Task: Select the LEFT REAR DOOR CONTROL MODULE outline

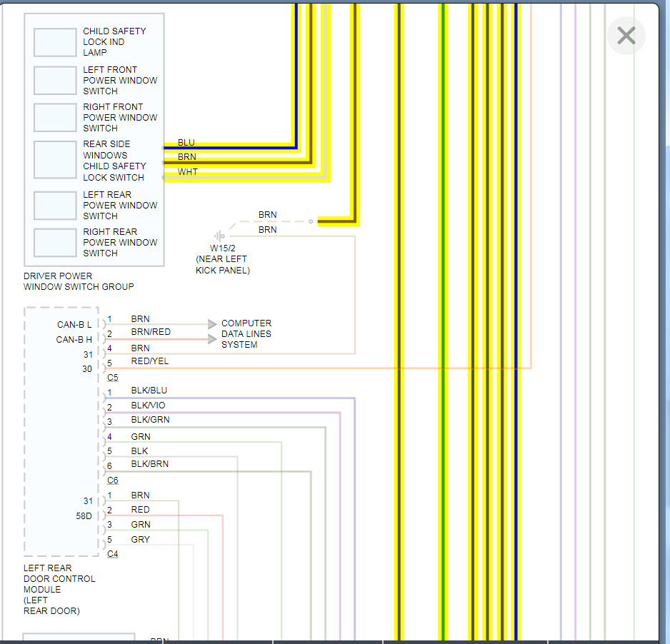Action: point(61,428)
